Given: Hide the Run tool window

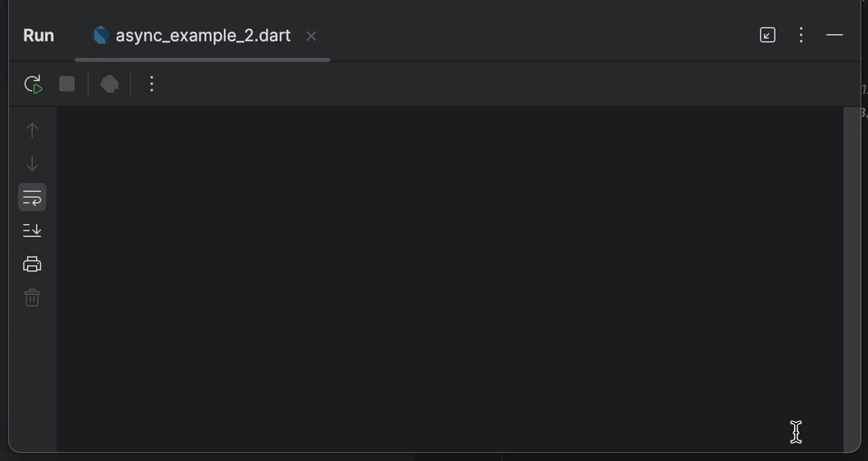Looking at the screenshot, I should point(835,35).
